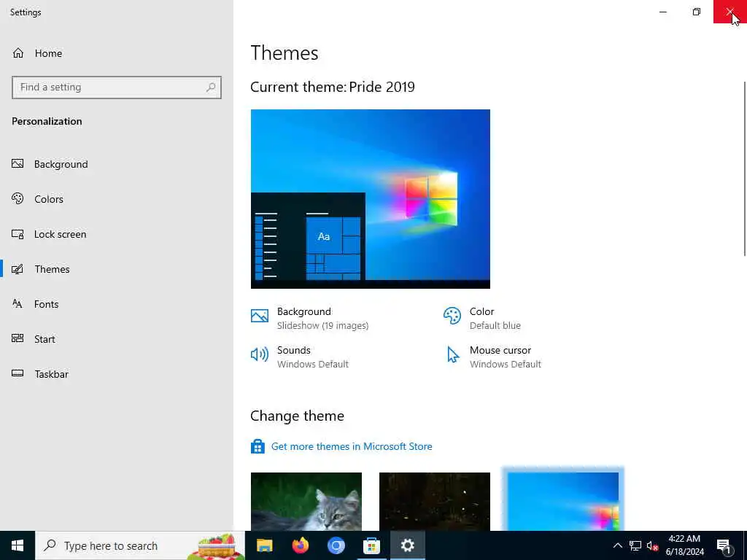Click the Themes nav label in sidebar
Screen dimensions: 747x560
(x=52, y=269)
